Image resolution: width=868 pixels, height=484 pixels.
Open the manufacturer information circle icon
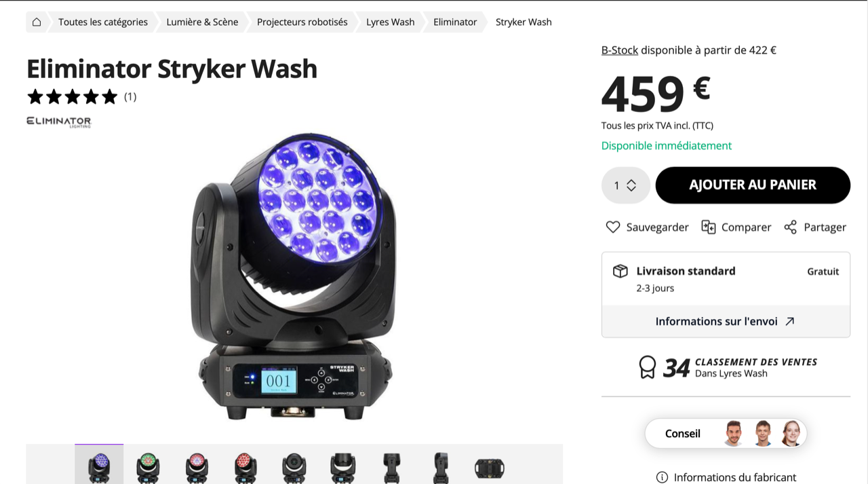point(662,477)
